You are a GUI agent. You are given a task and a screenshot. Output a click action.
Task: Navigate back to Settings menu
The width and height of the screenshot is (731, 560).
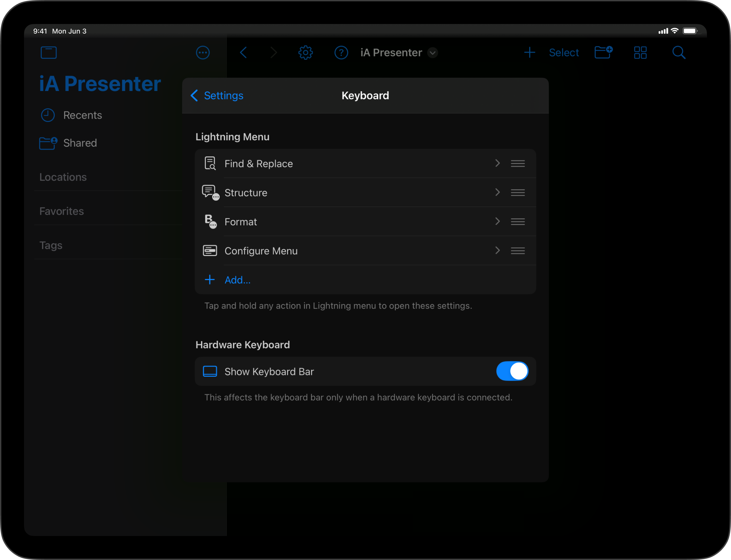[218, 95]
